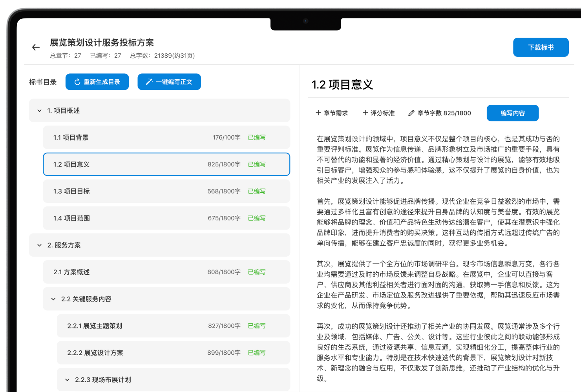
Task: Click the pencil icon beside 章节字数
Action: pos(411,113)
